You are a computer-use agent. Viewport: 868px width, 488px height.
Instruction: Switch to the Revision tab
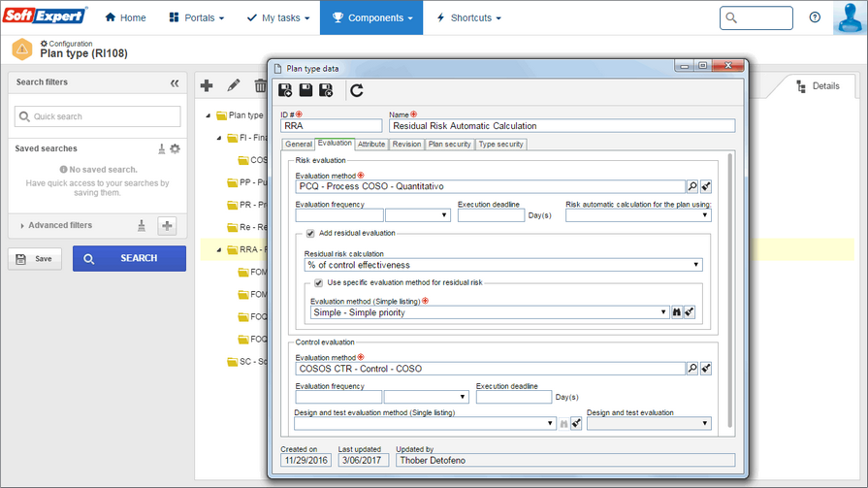pos(407,144)
